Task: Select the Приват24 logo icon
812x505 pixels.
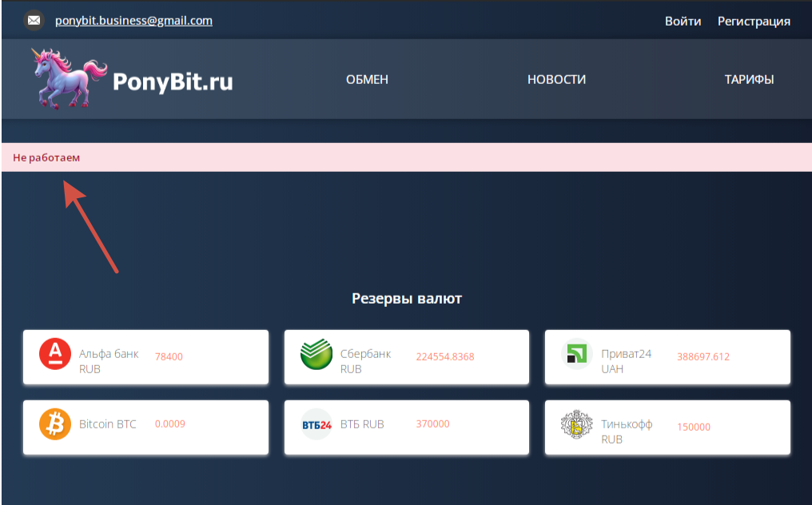Action: pyautogui.click(x=575, y=356)
